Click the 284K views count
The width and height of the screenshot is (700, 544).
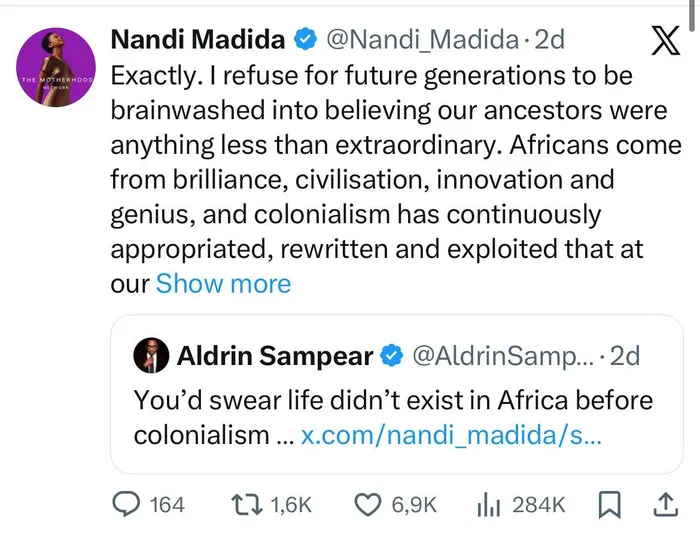539,505
